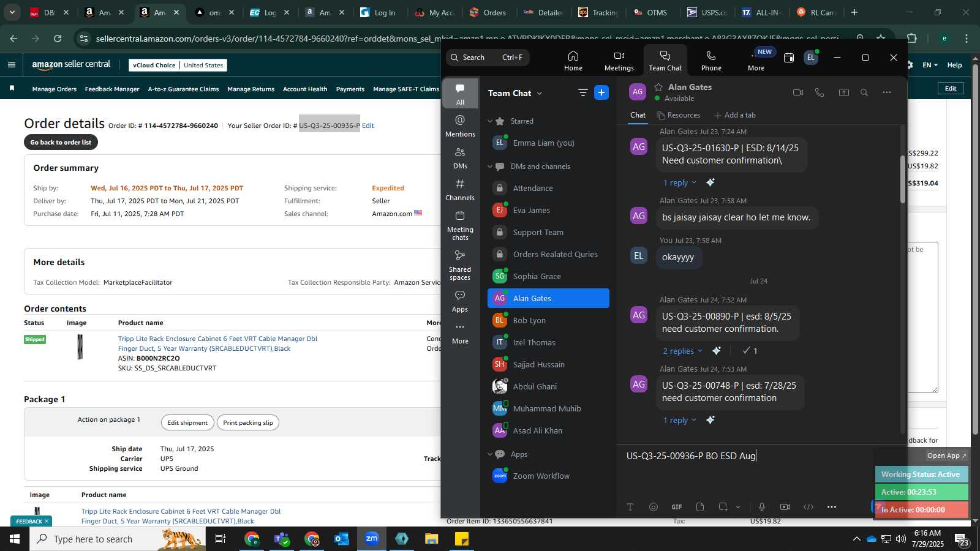Start phone call with Alan Gates

tap(820, 92)
